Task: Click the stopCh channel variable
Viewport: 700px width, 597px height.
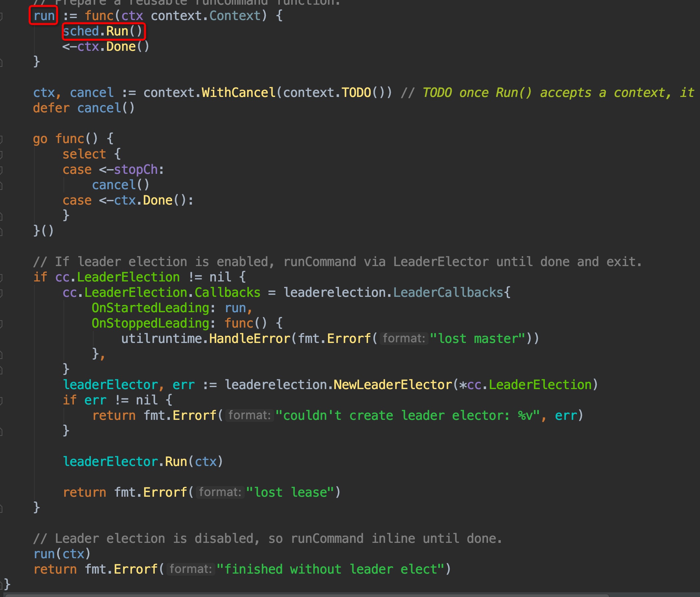Action: click(x=136, y=169)
